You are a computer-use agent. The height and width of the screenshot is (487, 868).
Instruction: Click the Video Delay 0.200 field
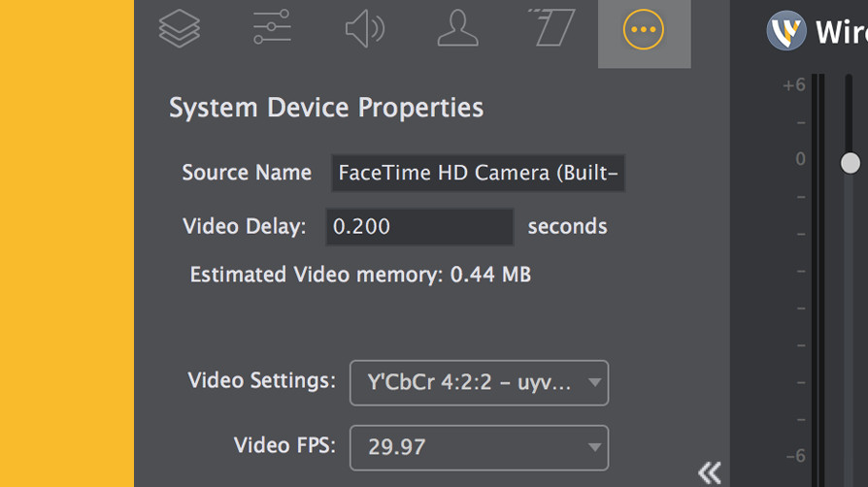[420, 227]
